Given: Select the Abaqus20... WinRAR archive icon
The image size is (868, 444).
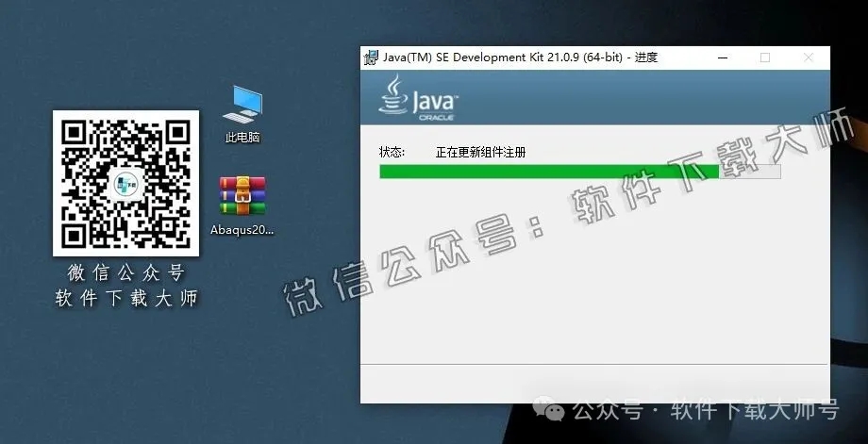Looking at the screenshot, I should (x=242, y=196).
